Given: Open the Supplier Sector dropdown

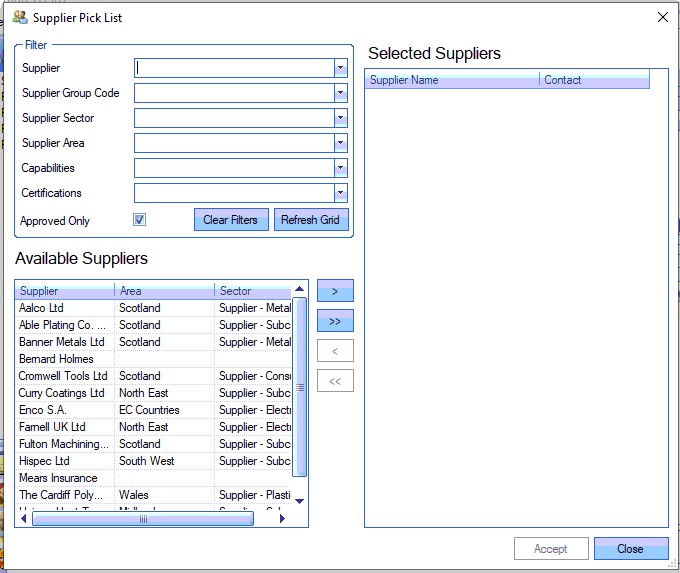Looking at the screenshot, I should point(341,118).
